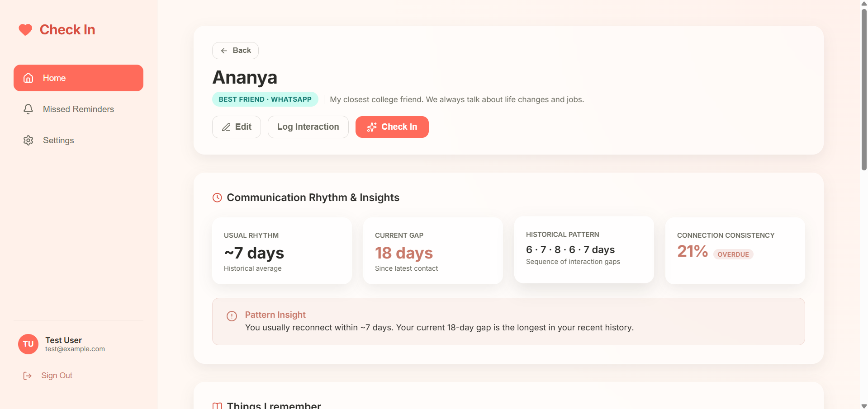Click the vertical scrollbar thumb
Image resolution: width=868 pixels, height=409 pixels.
(864, 89)
